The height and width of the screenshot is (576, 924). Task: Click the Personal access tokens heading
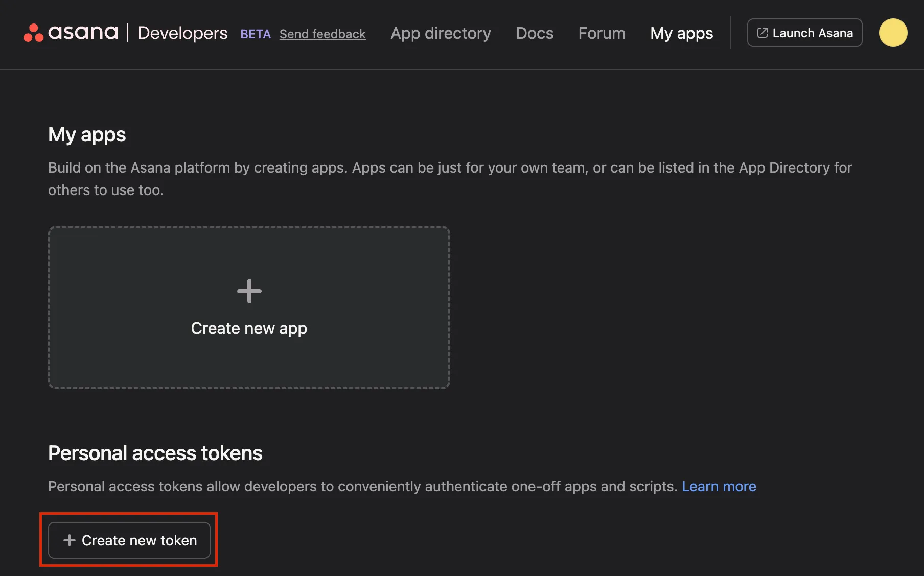(x=155, y=453)
